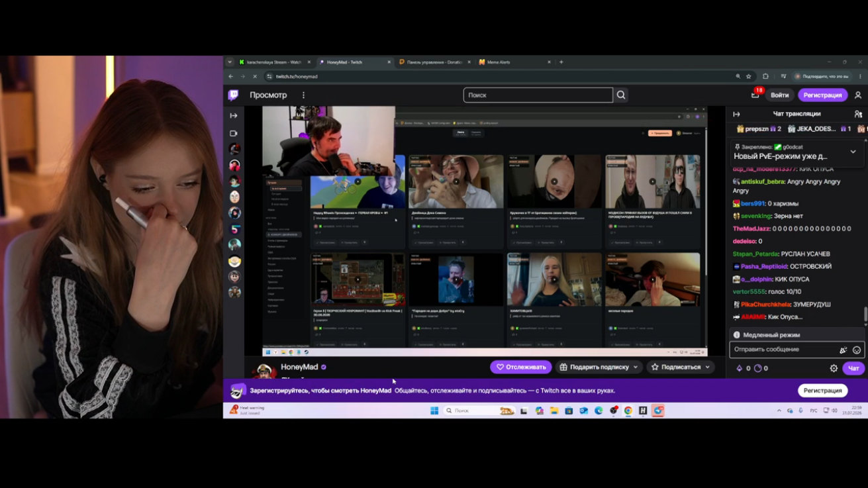Click the prepszn gift leaderboard entry
Image resolution: width=868 pixels, height=488 pixels.
[759, 129]
